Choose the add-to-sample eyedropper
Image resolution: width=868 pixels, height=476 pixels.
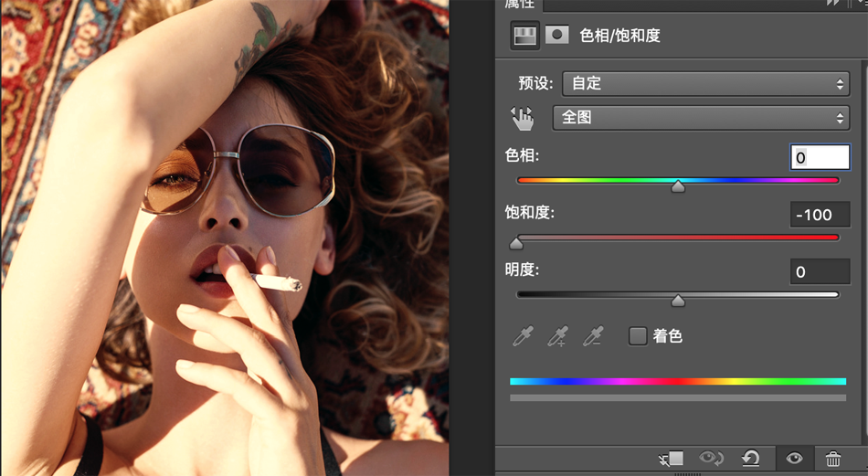[x=557, y=336]
